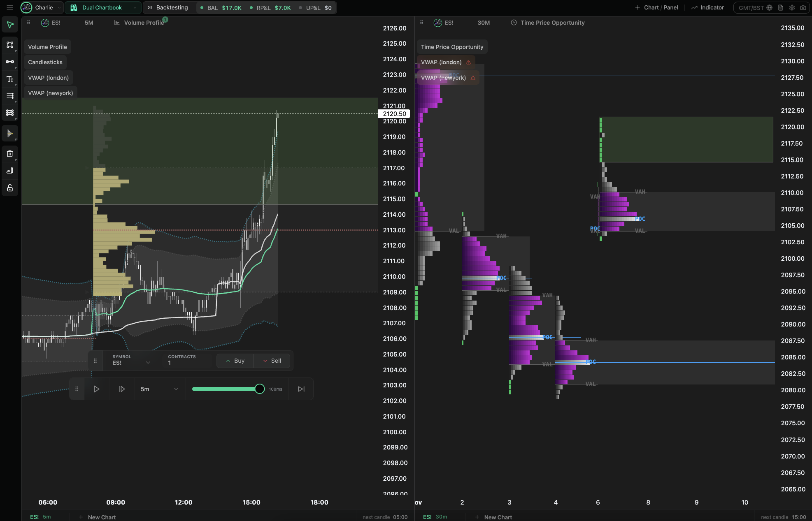
Task: Click VWAP (newyork) warning triangle icon
Action: point(473,78)
